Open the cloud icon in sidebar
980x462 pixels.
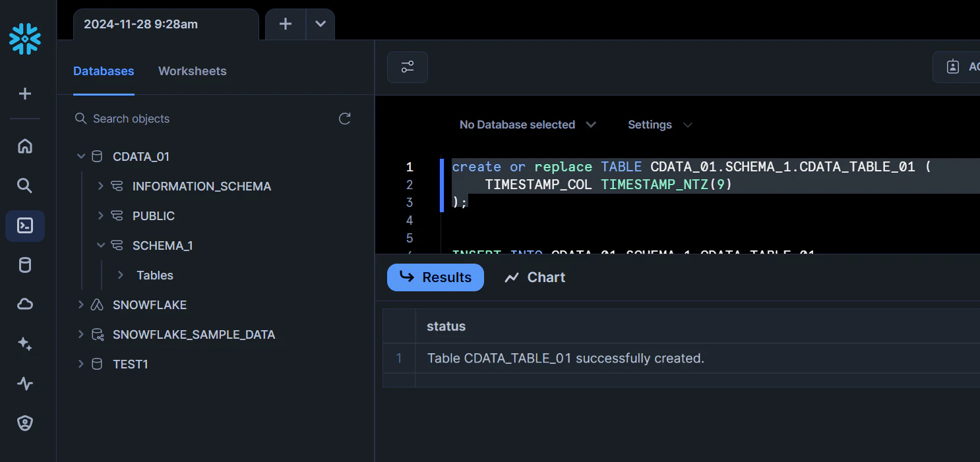tap(25, 304)
